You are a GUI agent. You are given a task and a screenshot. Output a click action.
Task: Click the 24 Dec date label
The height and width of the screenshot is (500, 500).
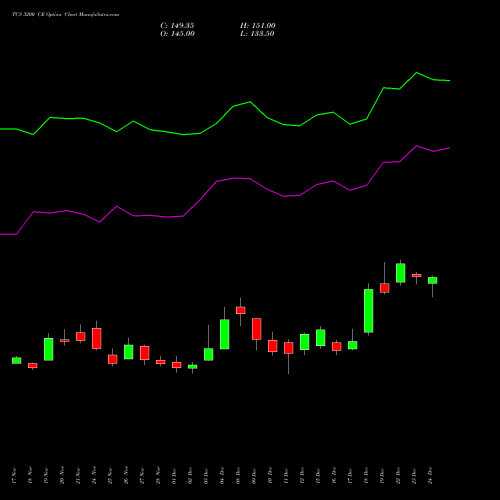[x=430, y=476]
